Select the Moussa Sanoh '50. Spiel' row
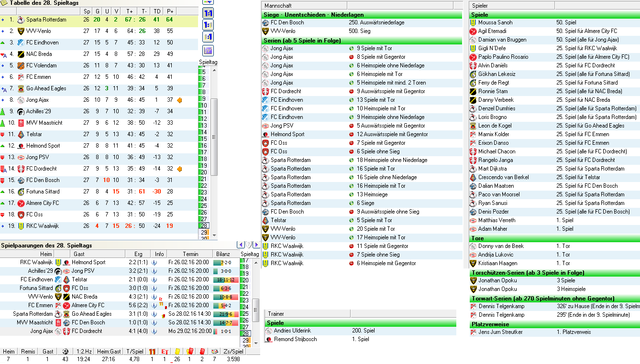 pyautogui.click(x=554, y=22)
